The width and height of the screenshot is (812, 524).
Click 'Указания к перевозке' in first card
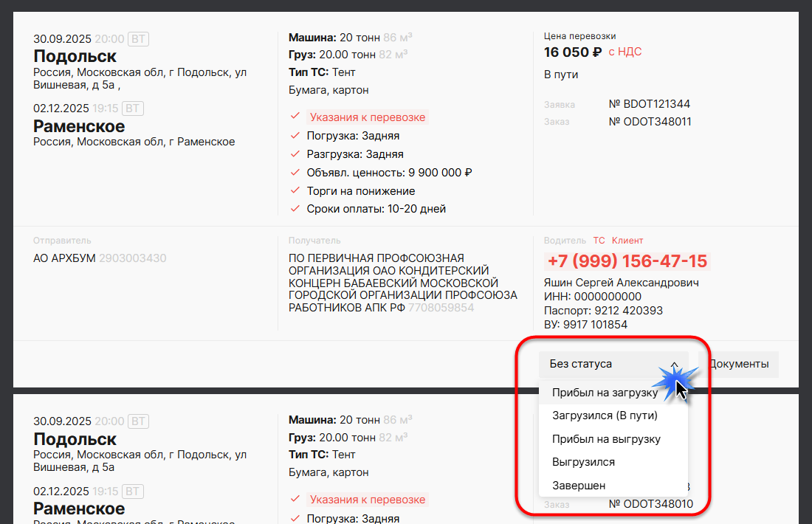pos(367,117)
